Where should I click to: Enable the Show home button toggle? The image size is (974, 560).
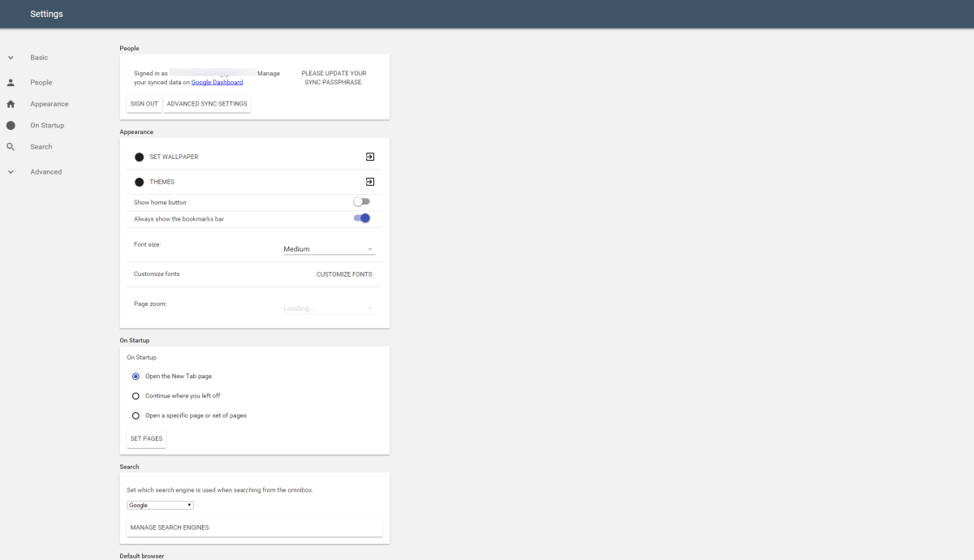point(361,202)
